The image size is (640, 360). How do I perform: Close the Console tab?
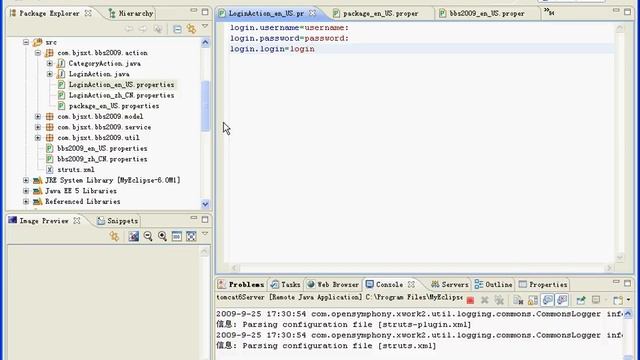click(411, 284)
